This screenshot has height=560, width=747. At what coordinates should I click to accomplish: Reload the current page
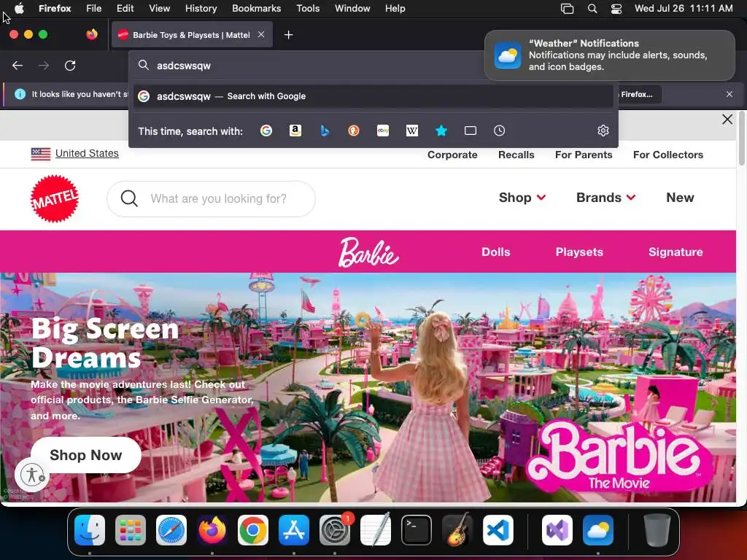coord(70,66)
